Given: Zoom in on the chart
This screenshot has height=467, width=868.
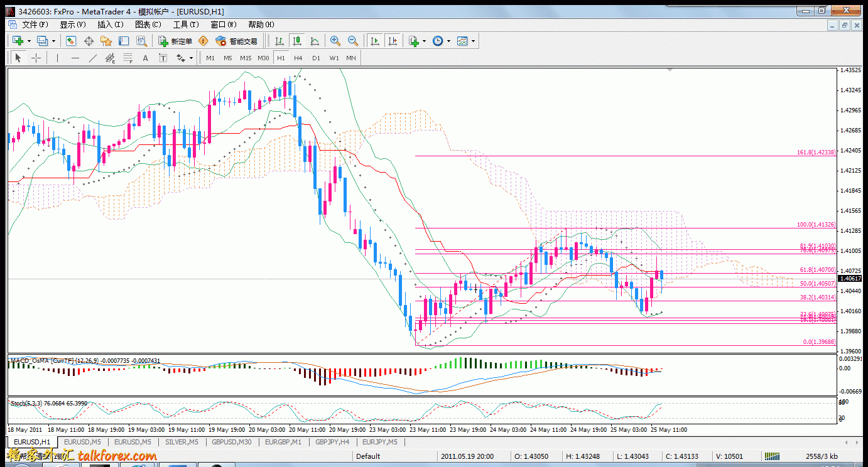Looking at the screenshot, I should 335,41.
